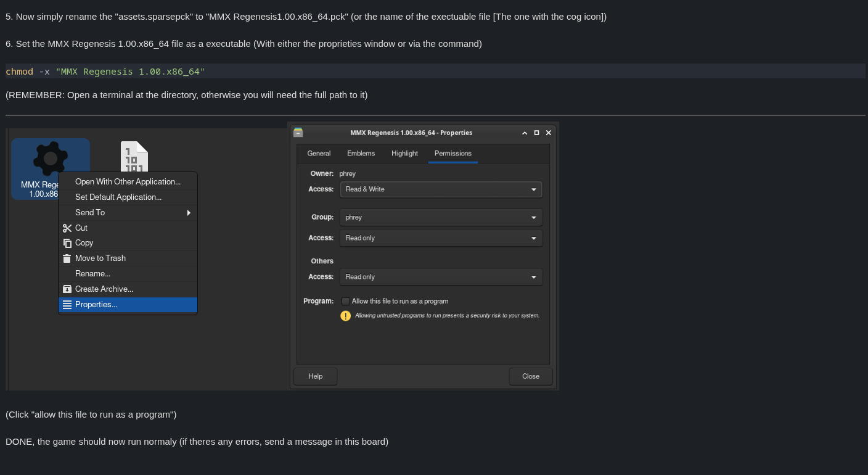This screenshot has height=475, width=868.
Task: Switch to the General tab
Action: [319, 154]
